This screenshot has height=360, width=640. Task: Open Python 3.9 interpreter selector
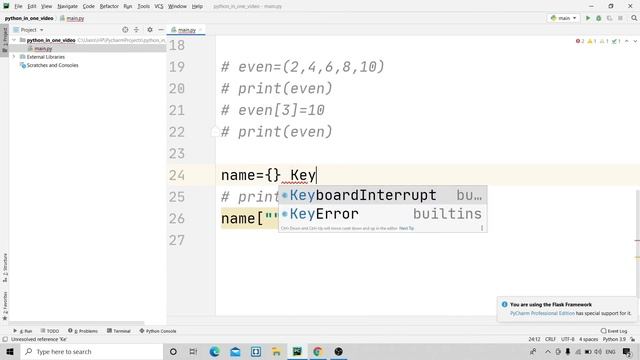pyautogui.click(x=614, y=339)
